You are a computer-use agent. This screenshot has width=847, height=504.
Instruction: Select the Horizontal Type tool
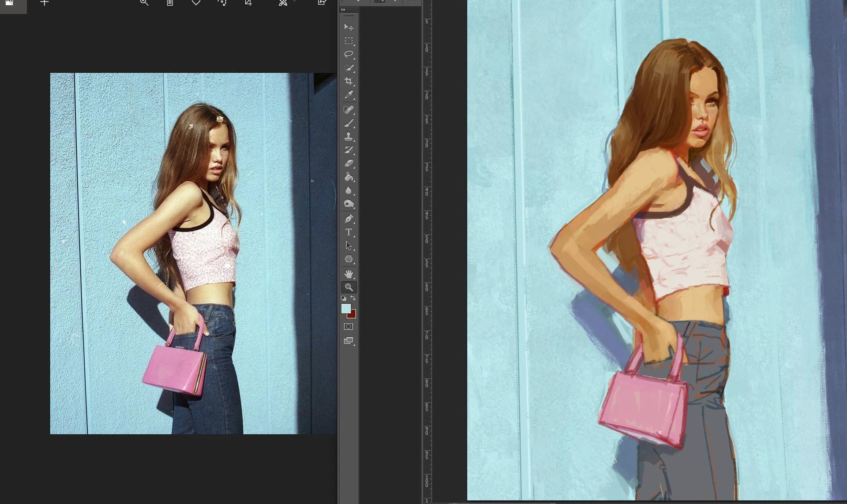click(348, 232)
